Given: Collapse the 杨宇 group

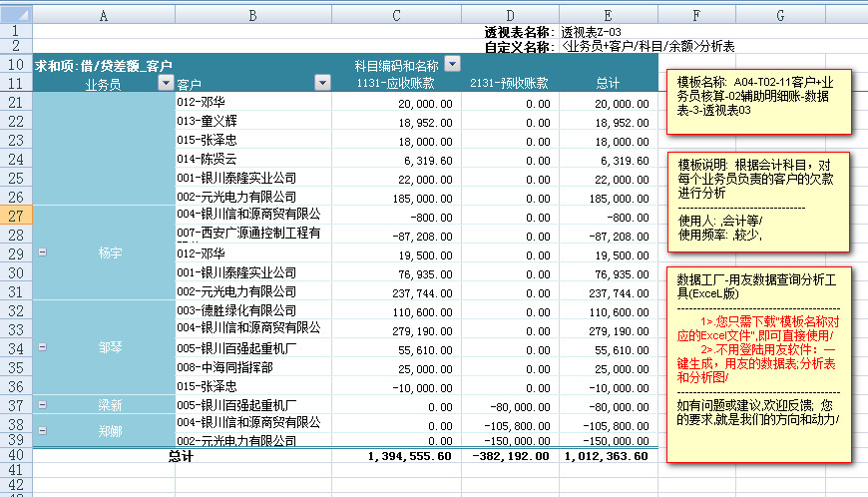Looking at the screenshot, I should click(x=42, y=253).
